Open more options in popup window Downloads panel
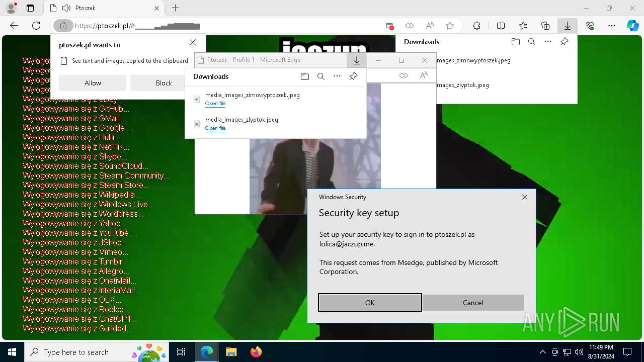644x362 pixels. click(x=337, y=76)
